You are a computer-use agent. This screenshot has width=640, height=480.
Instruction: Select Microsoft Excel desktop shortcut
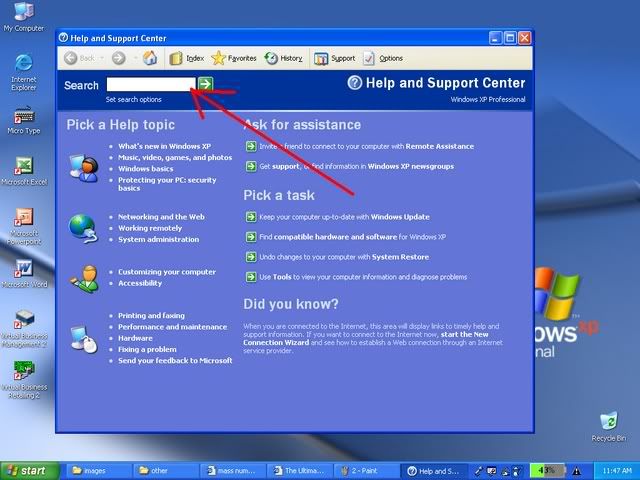24,171
